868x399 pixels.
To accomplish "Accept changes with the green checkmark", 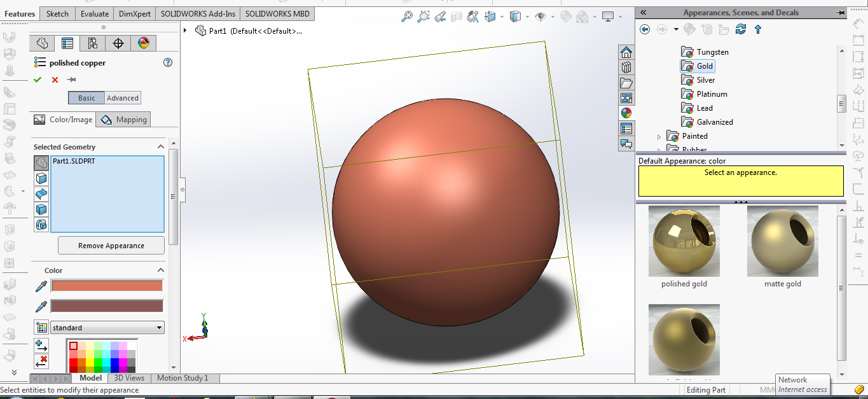I will (36, 80).
